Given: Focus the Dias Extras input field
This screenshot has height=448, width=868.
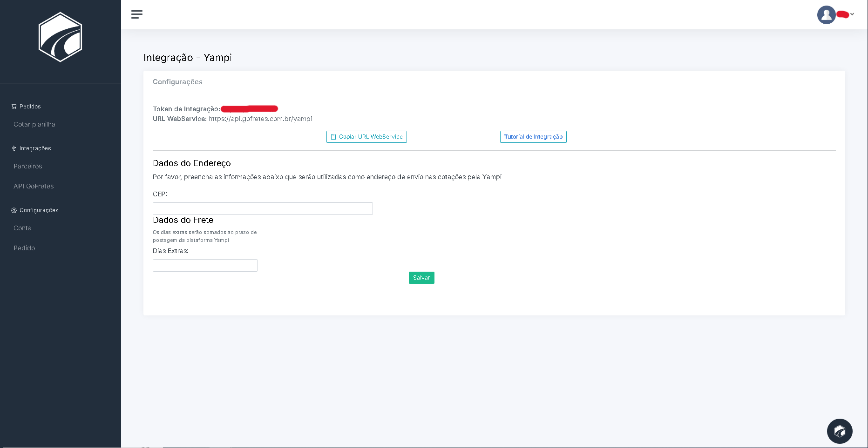Looking at the screenshot, I should tap(205, 265).
